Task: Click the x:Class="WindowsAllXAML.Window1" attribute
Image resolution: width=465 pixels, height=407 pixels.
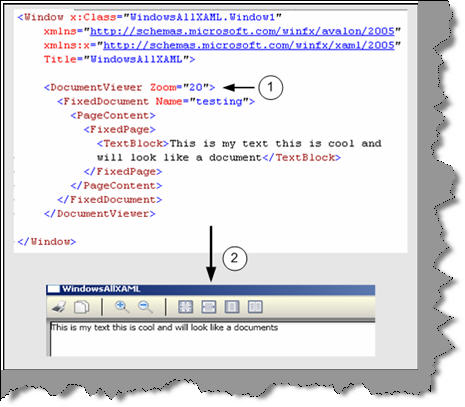Action: [176, 17]
